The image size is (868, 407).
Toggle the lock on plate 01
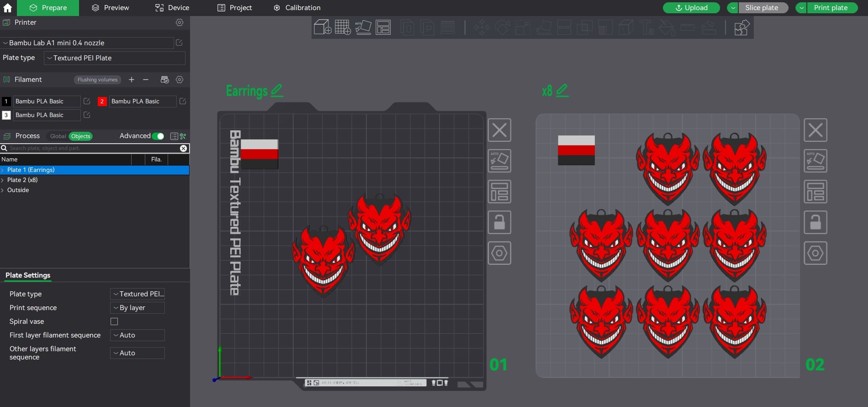click(499, 222)
